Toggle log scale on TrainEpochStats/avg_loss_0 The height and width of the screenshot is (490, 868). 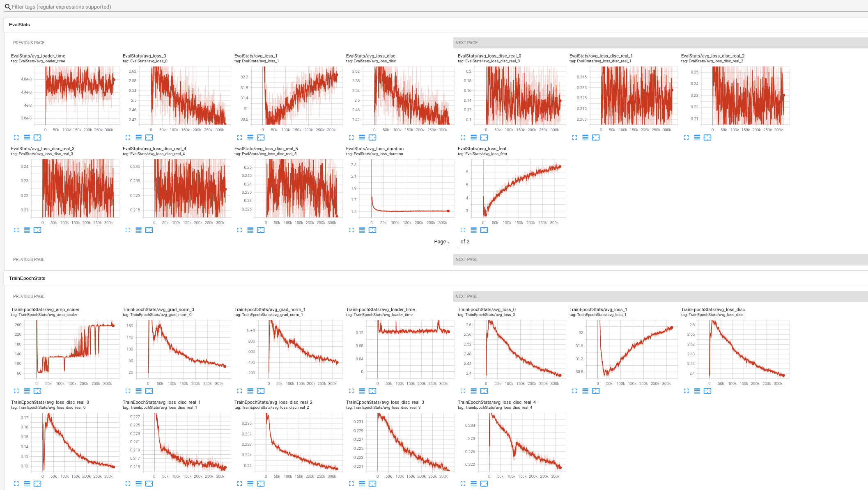pyautogui.click(x=474, y=391)
